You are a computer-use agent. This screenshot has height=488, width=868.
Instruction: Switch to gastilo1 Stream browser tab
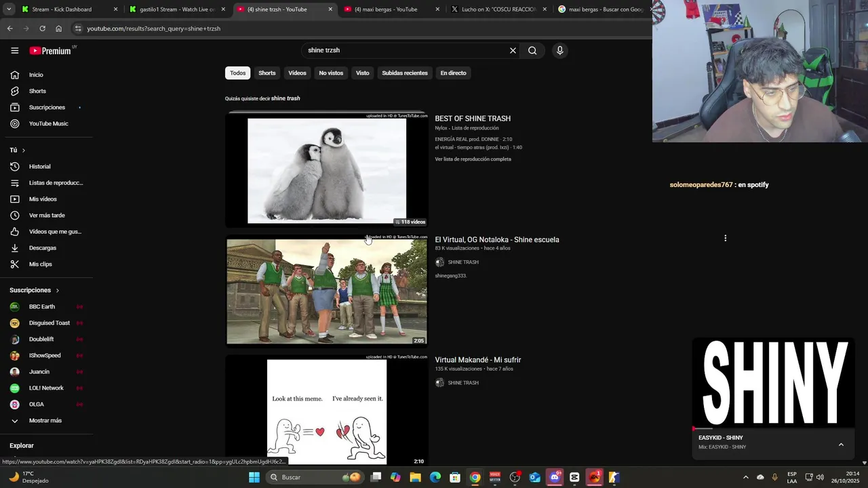[172, 9]
